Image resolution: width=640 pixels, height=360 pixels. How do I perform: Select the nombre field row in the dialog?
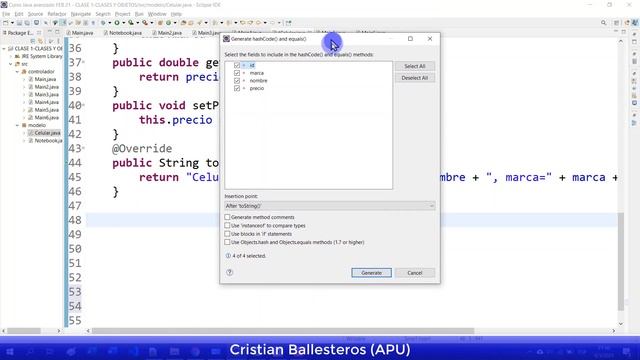(258, 81)
